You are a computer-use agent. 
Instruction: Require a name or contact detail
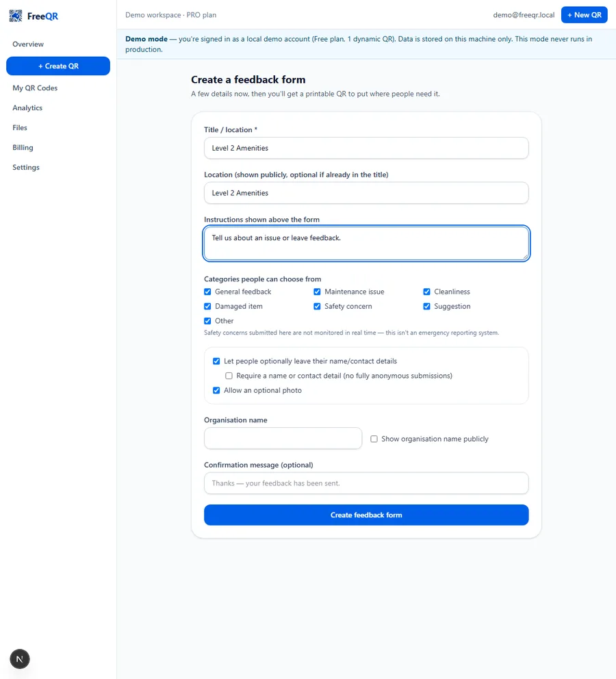point(229,376)
